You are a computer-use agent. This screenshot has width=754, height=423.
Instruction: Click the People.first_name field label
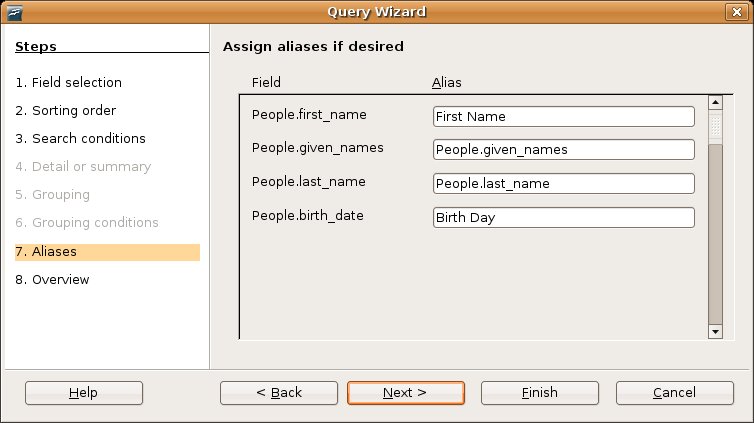[309, 115]
